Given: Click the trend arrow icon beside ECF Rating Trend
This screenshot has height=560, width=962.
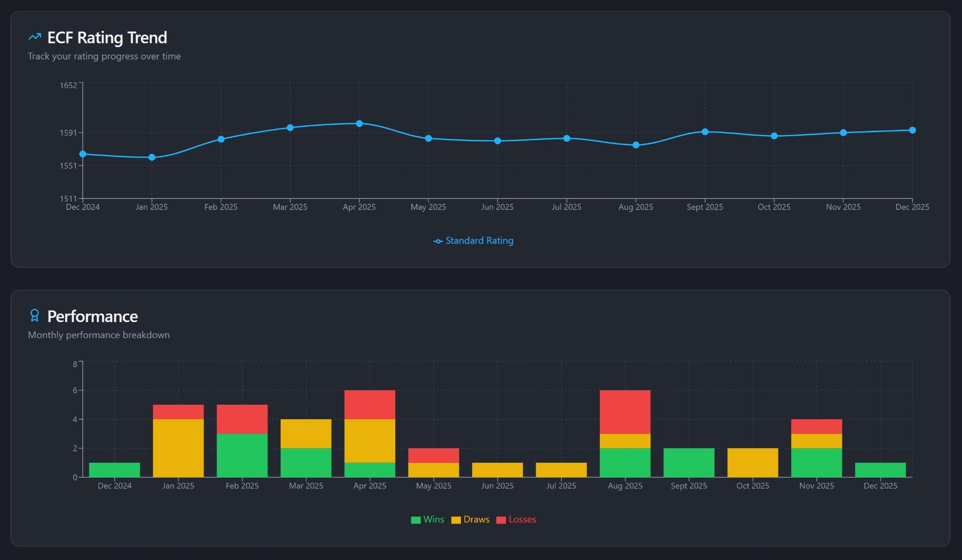Looking at the screenshot, I should 35,37.
